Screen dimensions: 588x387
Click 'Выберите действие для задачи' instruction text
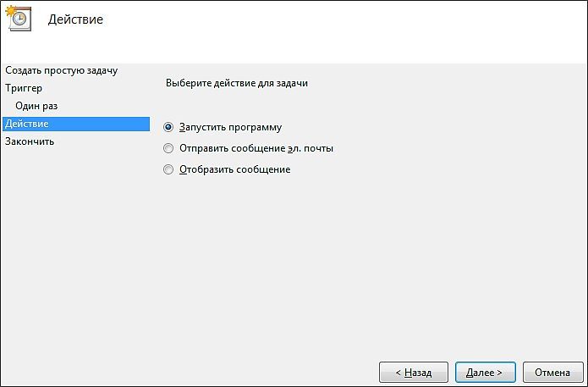tap(237, 83)
